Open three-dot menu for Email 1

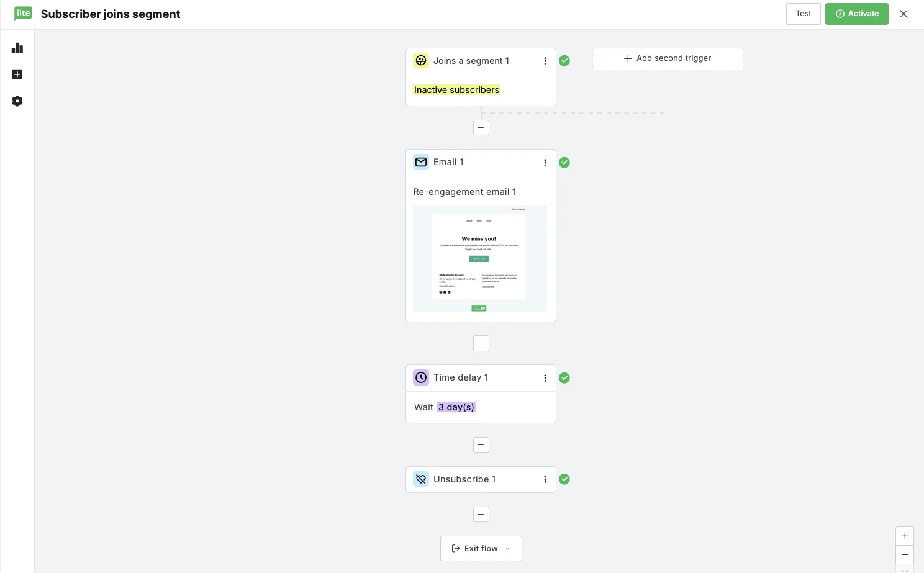point(545,163)
